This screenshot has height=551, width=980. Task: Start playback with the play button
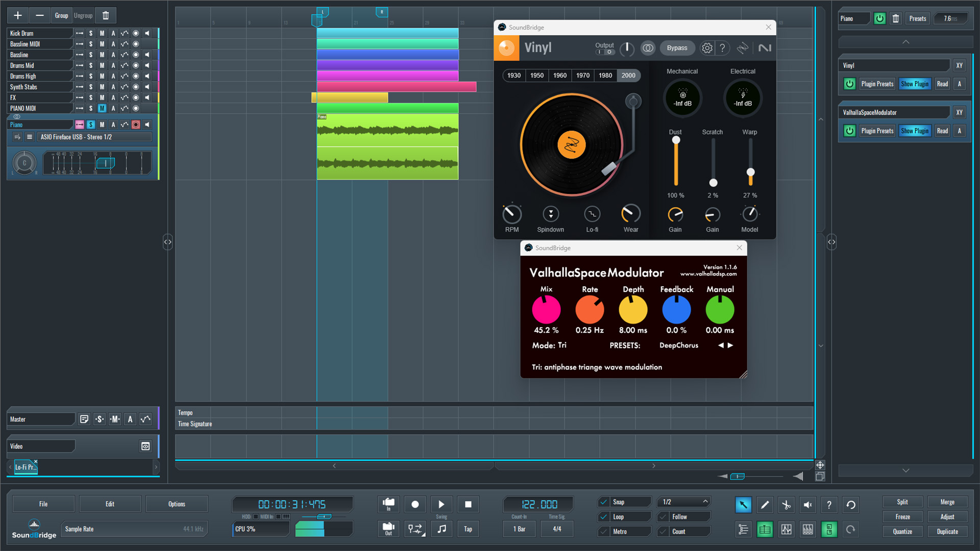coord(442,505)
